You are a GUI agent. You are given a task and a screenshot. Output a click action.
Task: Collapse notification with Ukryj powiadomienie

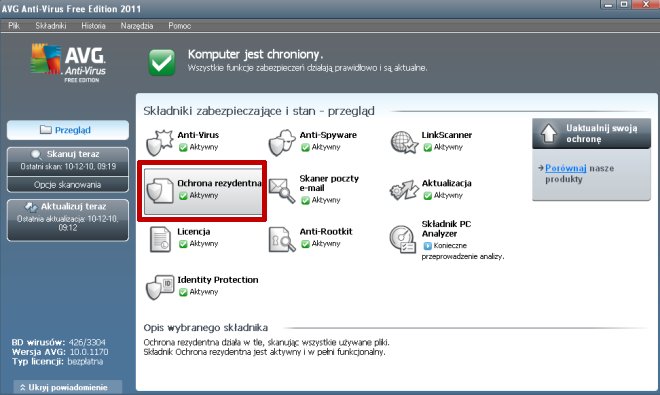click(68, 387)
